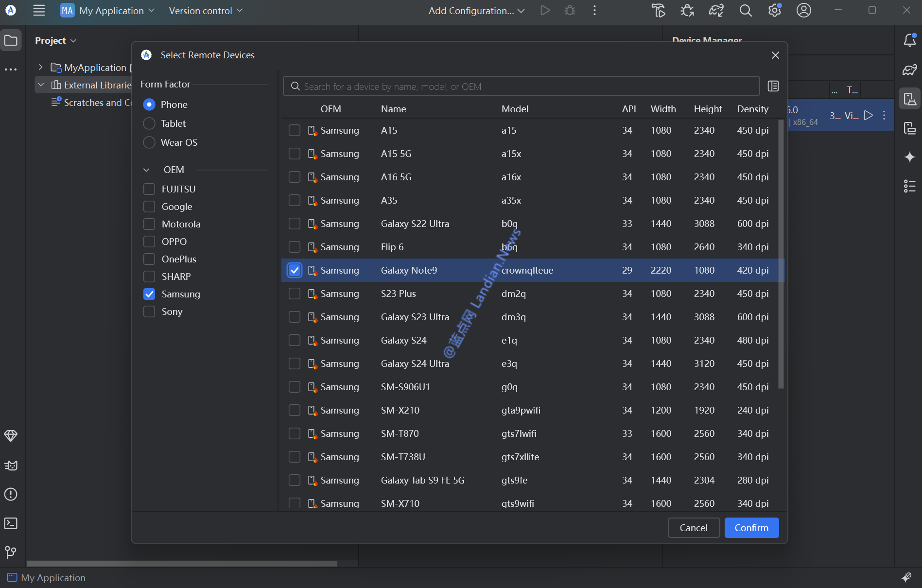Screen dimensions: 922x588
Task: Open the Problems tool window icon
Action: tap(11, 494)
